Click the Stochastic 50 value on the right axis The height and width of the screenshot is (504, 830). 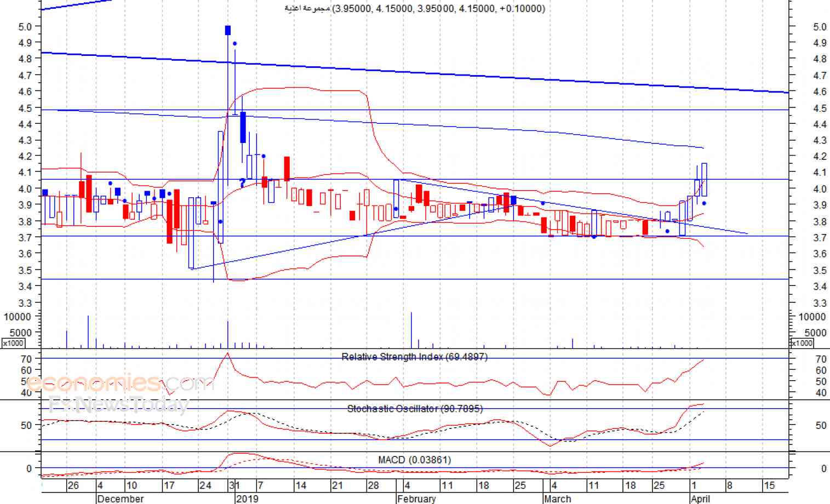821,426
